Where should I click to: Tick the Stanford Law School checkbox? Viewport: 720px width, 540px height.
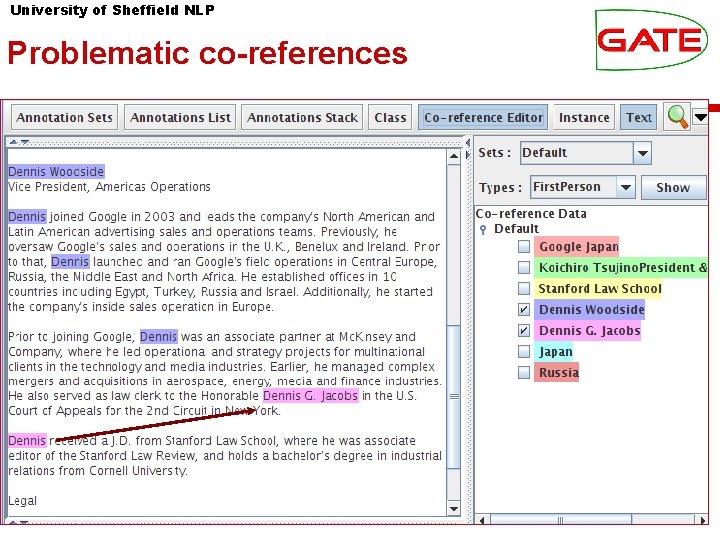(523, 288)
